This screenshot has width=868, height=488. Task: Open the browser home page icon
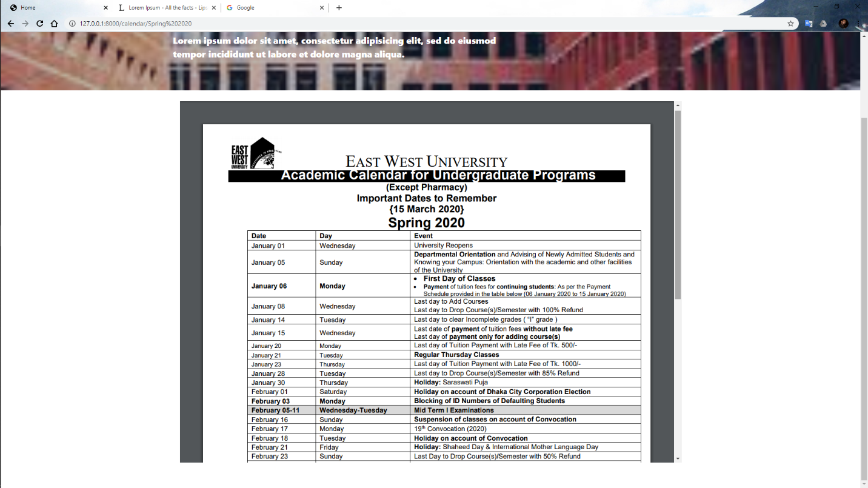54,24
